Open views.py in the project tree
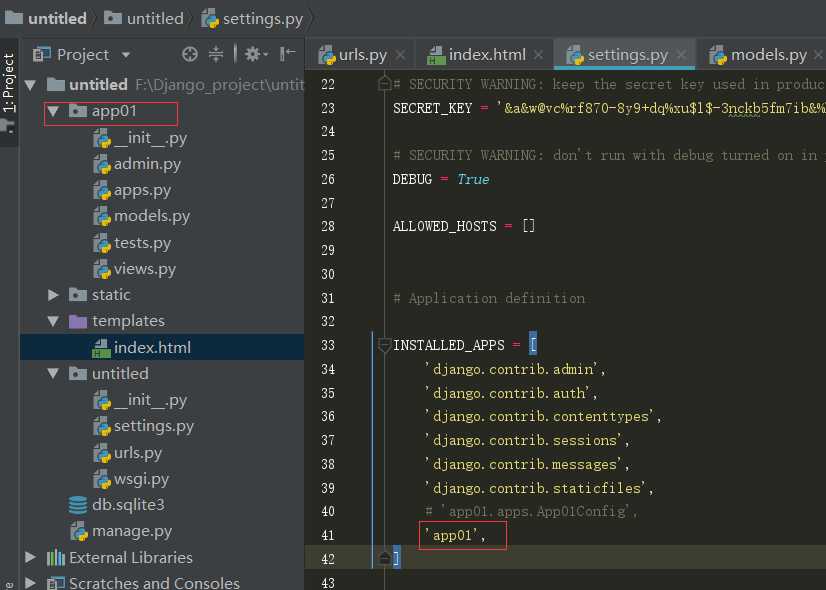826x590 pixels. tap(134, 269)
